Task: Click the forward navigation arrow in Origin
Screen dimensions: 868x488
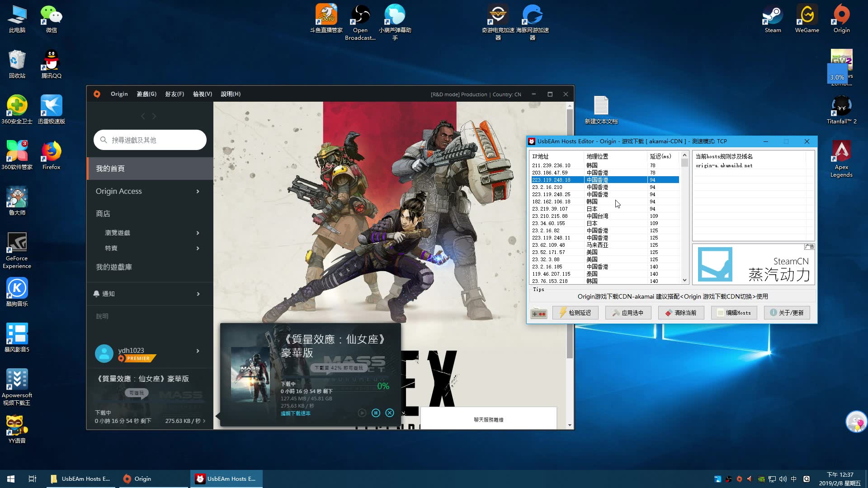Action: pos(154,116)
